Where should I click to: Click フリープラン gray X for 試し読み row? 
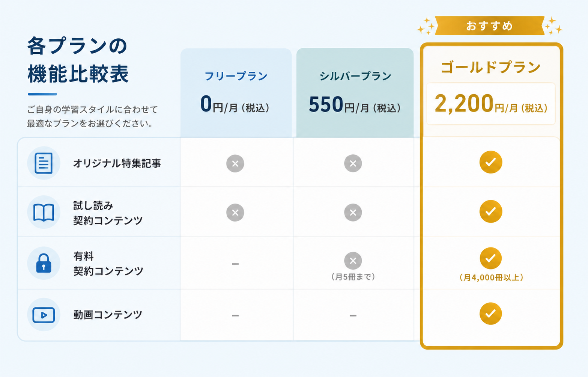[x=235, y=213]
